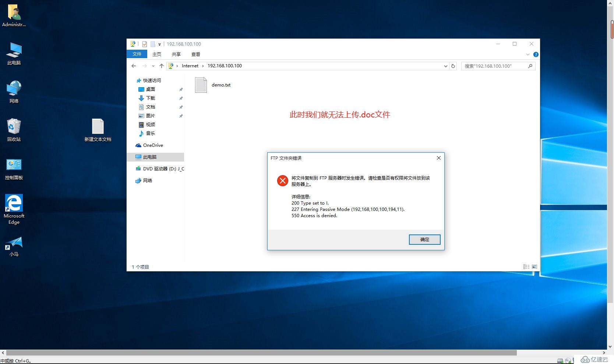Select 视频 in the navigation pane

coord(147,124)
